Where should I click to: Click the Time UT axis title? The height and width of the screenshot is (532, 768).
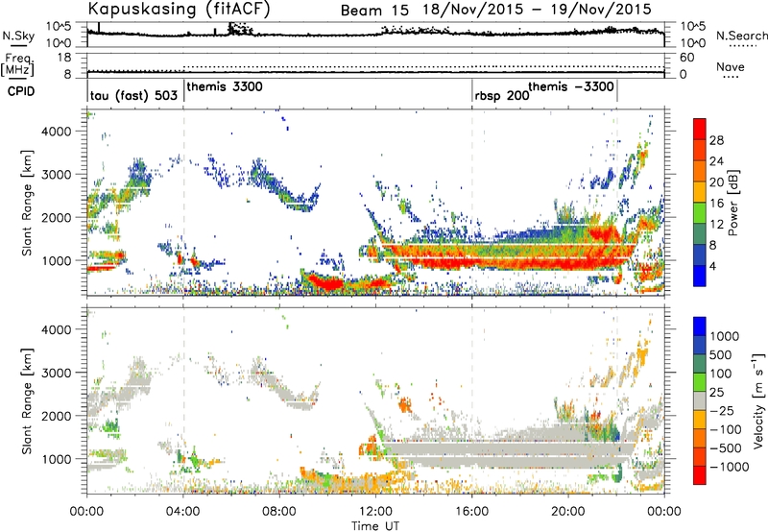pyautogui.click(x=375, y=526)
